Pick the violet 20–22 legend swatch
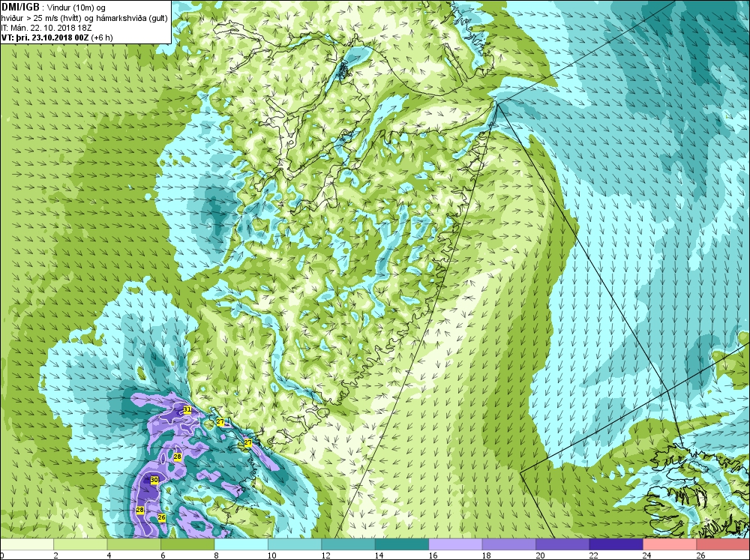750x560 pixels. click(562, 544)
